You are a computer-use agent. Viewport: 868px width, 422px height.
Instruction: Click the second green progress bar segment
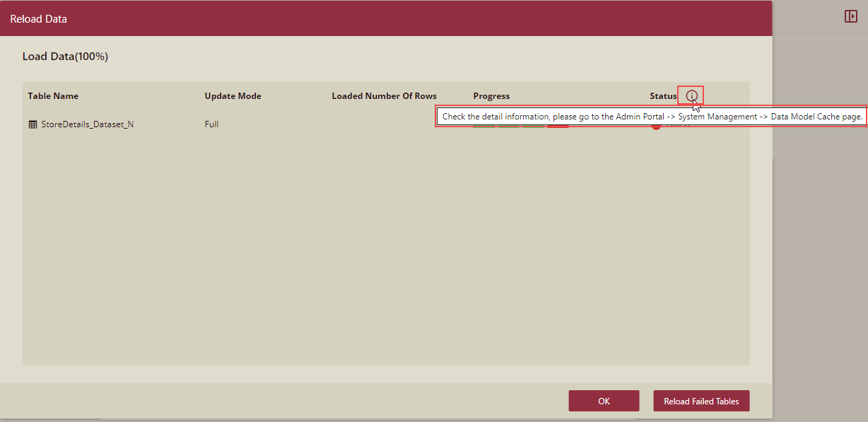tap(508, 127)
